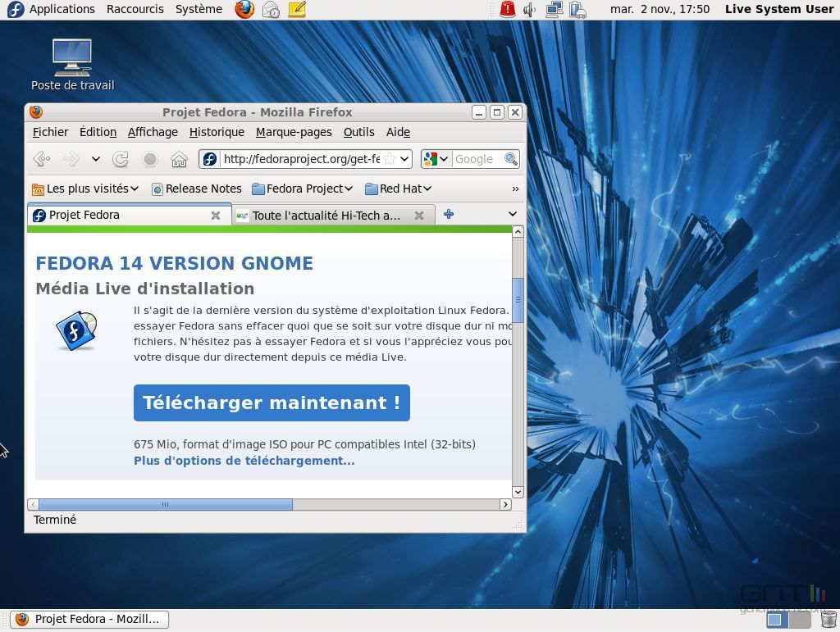Image resolution: width=840 pixels, height=632 pixels.
Task: Open a new tab with plus icon
Action: (449, 215)
